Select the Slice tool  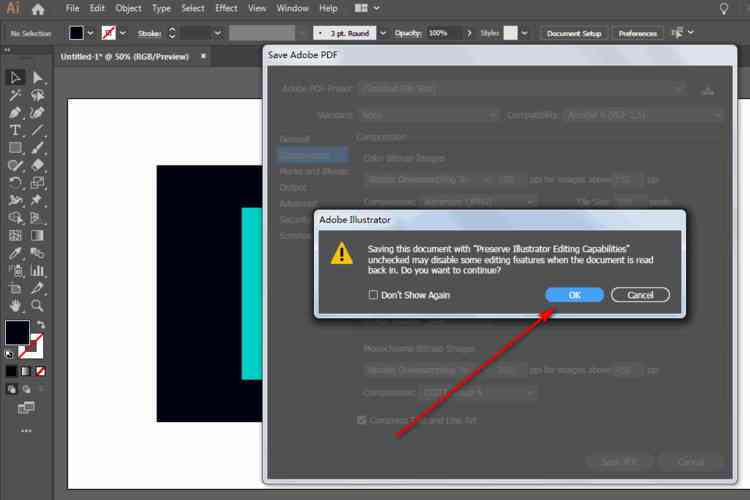coord(37,288)
